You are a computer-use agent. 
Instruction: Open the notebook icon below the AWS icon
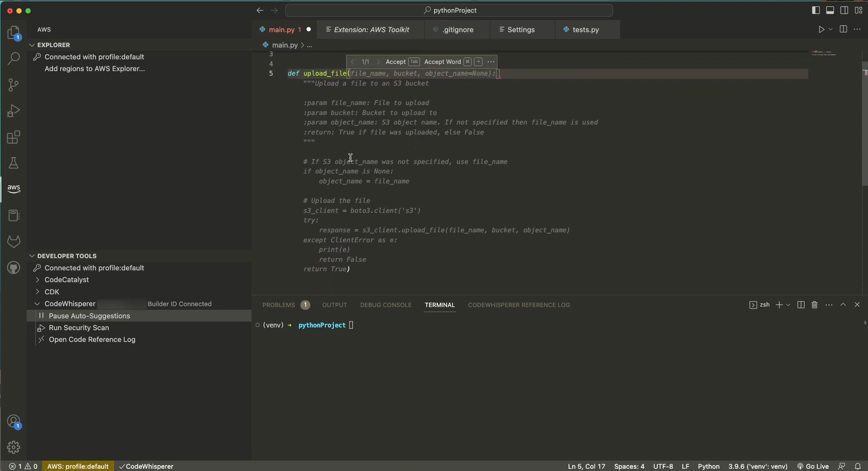point(14,216)
